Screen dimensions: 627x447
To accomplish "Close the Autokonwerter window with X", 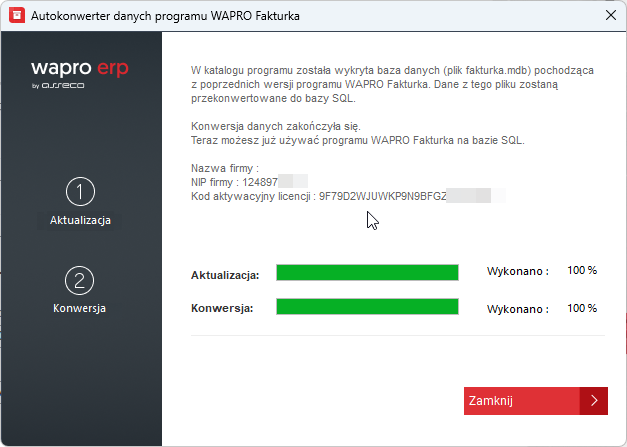I will click(x=611, y=15).
